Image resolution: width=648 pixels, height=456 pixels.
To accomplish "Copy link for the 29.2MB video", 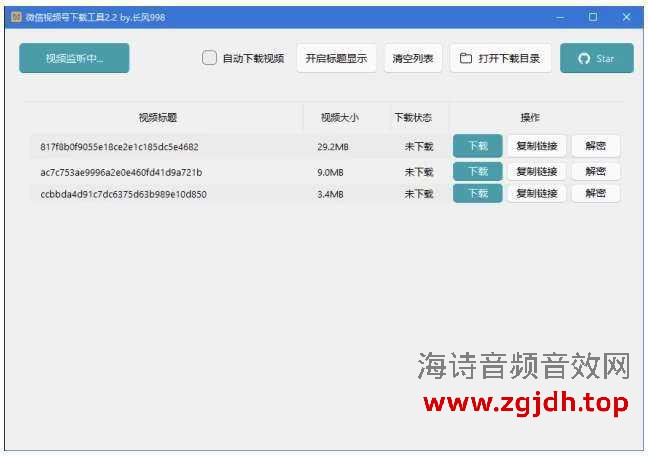I will (537, 146).
